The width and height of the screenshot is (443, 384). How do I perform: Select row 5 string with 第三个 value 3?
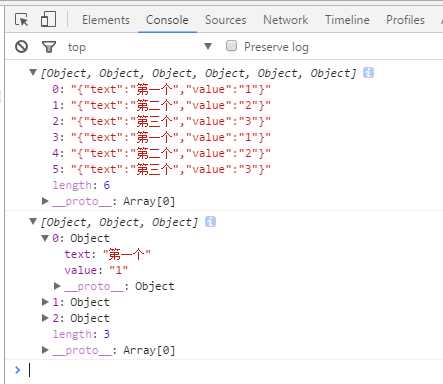tap(161, 169)
